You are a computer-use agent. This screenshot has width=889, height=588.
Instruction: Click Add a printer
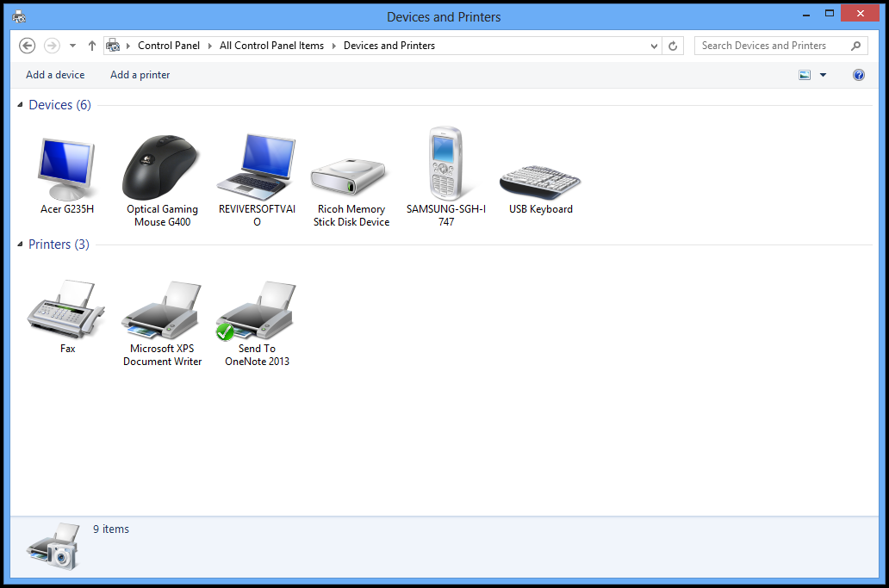tap(140, 75)
